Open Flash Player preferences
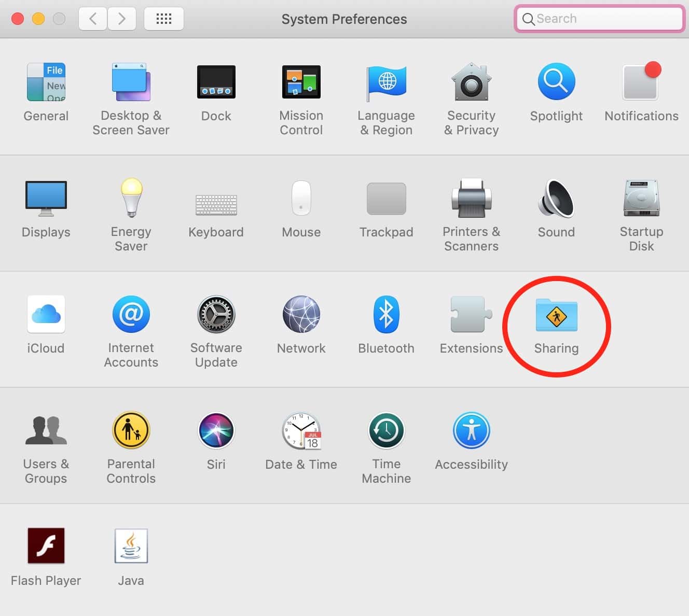689x616 pixels. click(46, 547)
